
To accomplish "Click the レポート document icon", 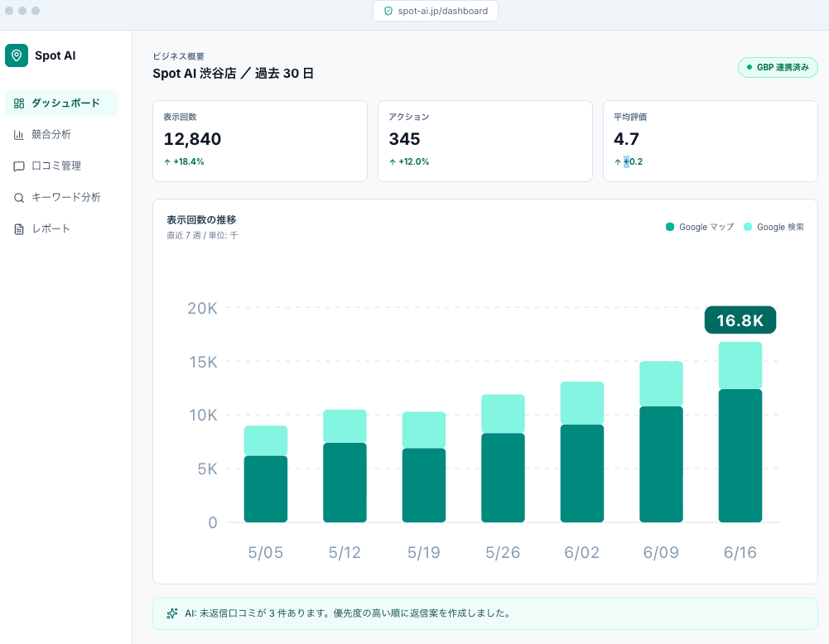I will pos(19,229).
